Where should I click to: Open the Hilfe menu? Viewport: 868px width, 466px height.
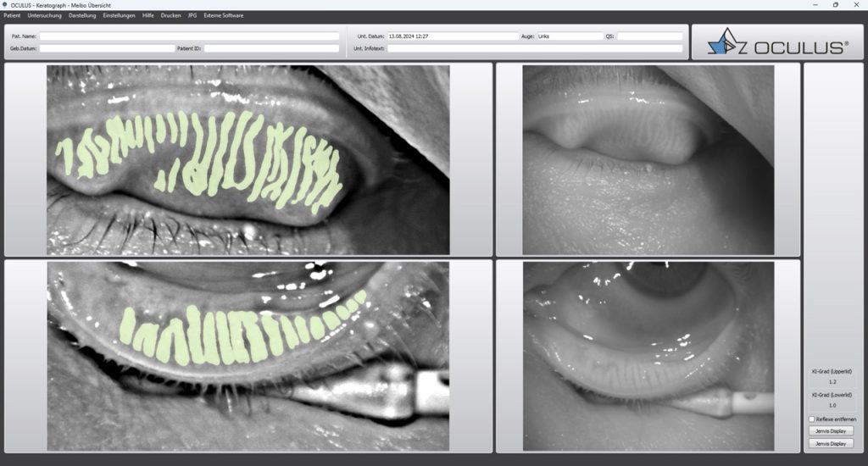tap(148, 15)
